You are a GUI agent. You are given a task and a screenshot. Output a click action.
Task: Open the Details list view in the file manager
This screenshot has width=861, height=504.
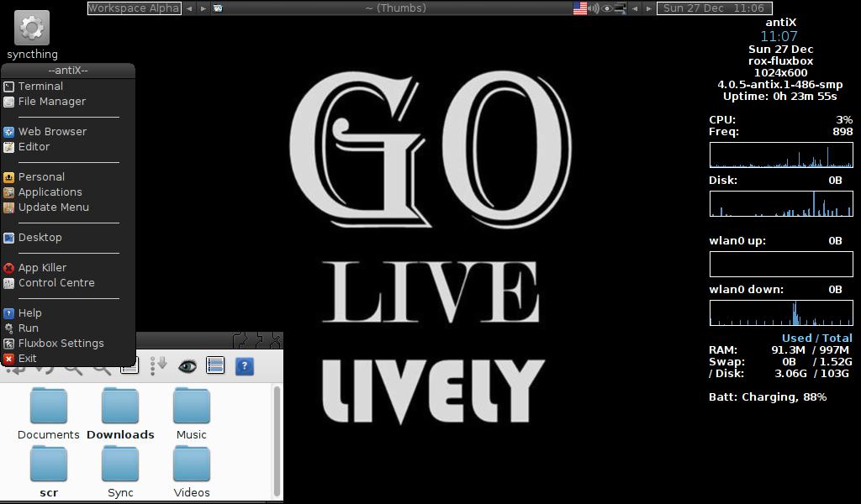tap(215, 366)
